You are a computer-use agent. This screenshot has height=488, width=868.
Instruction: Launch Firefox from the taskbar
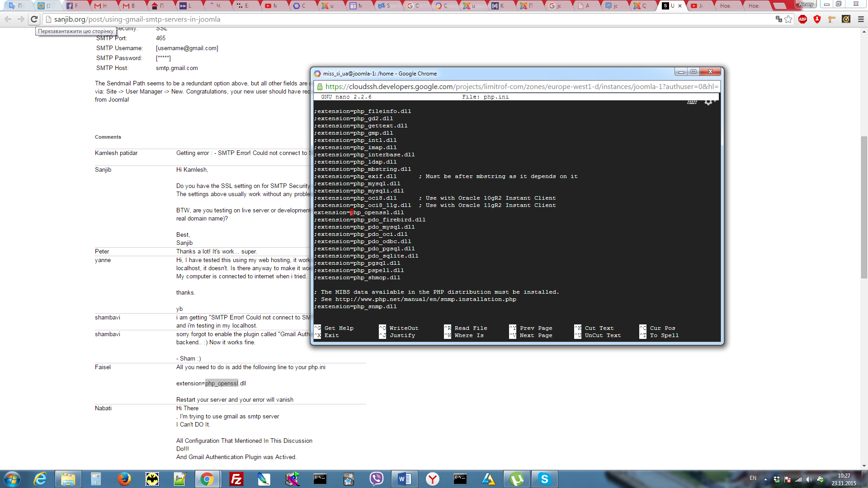(x=124, y=479)
